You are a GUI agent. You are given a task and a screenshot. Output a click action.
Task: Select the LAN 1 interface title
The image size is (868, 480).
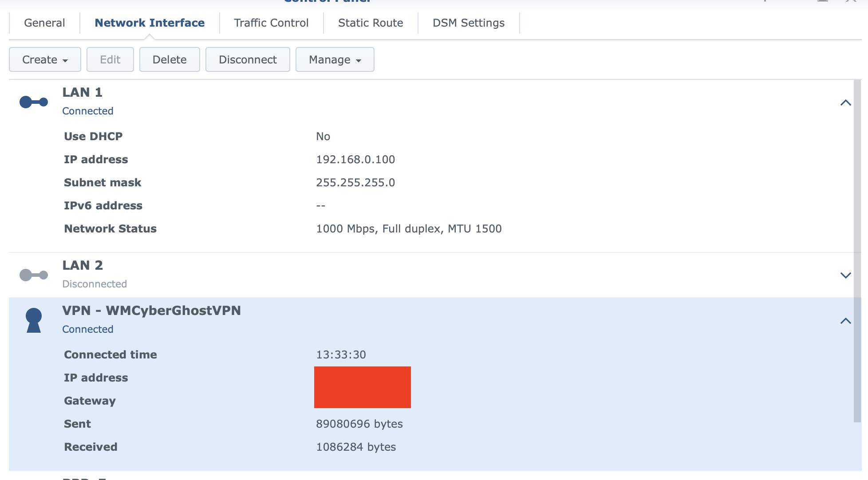click(83, 92)
